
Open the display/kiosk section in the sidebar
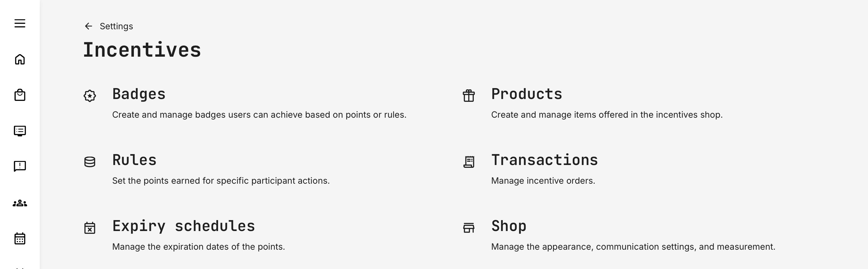20,131
